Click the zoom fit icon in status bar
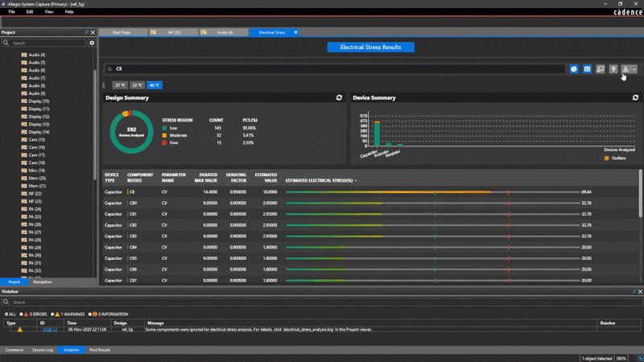This screenshot has width=644, height=362. (x=639, y=358)
